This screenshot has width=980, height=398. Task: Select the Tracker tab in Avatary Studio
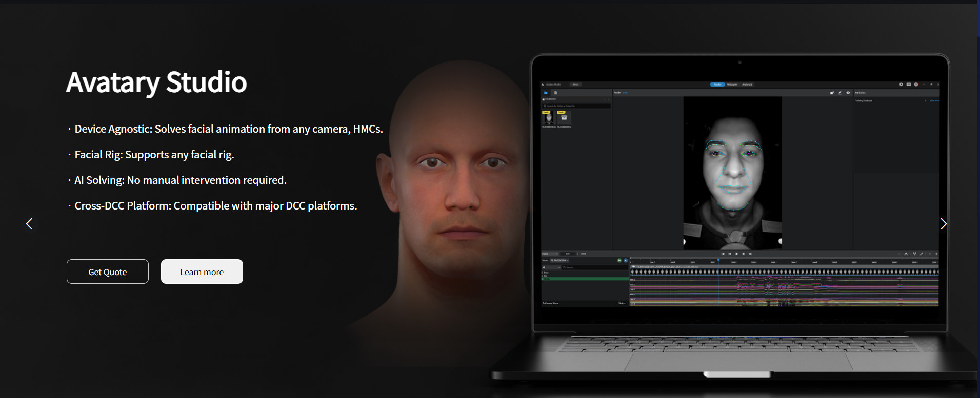717,85
